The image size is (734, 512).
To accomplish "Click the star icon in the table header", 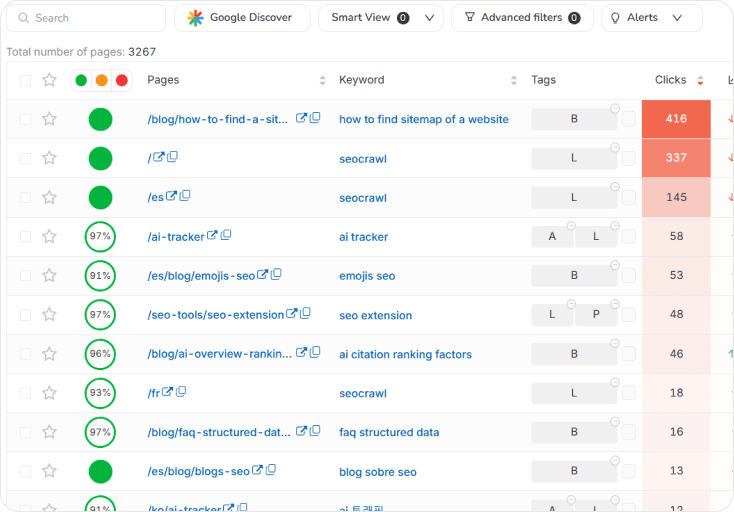I will tap(49, 80).
